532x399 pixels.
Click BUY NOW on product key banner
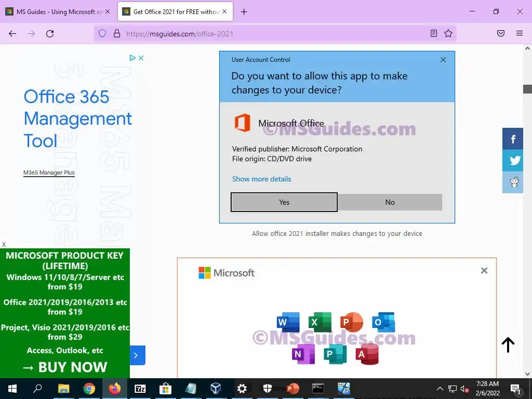(65, 367)
